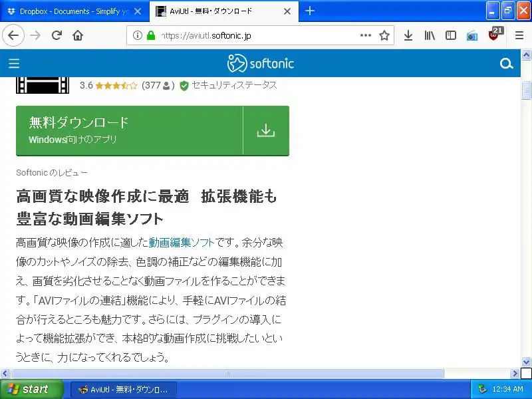Click the horizontal scrollbar thumb
The width and height of the screenshot is (532, 399).
(x=227, y=374)
